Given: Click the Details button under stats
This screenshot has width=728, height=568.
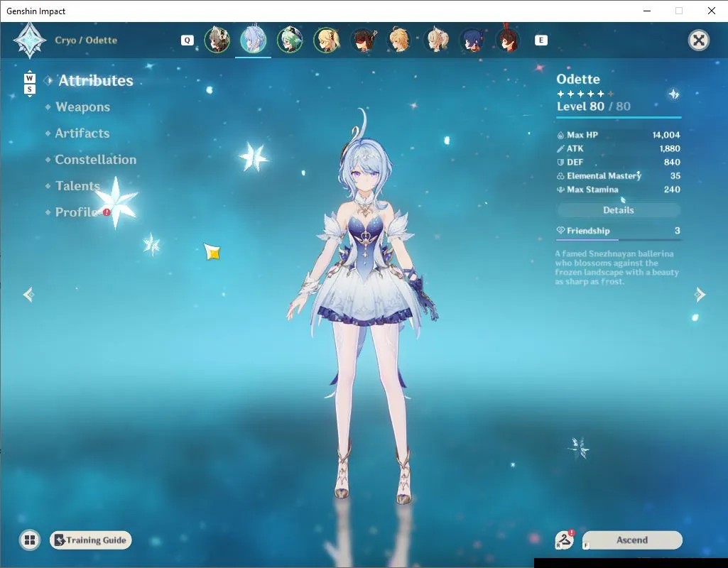Looking at the screenshot, I should (619, 210).
